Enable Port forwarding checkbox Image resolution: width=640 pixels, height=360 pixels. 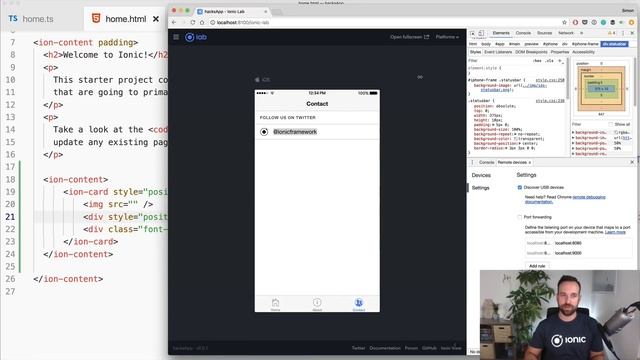[520, 217]
